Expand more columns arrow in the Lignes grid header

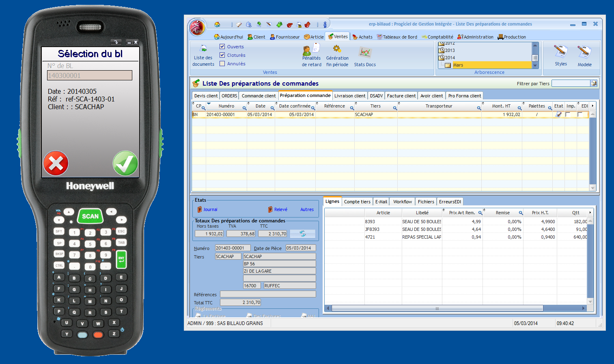point(590,212)
